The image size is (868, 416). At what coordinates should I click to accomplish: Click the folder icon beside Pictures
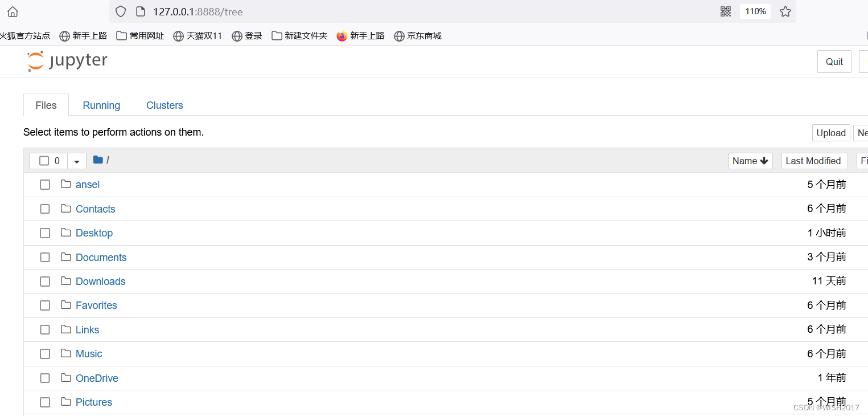[x=66, y=402]
